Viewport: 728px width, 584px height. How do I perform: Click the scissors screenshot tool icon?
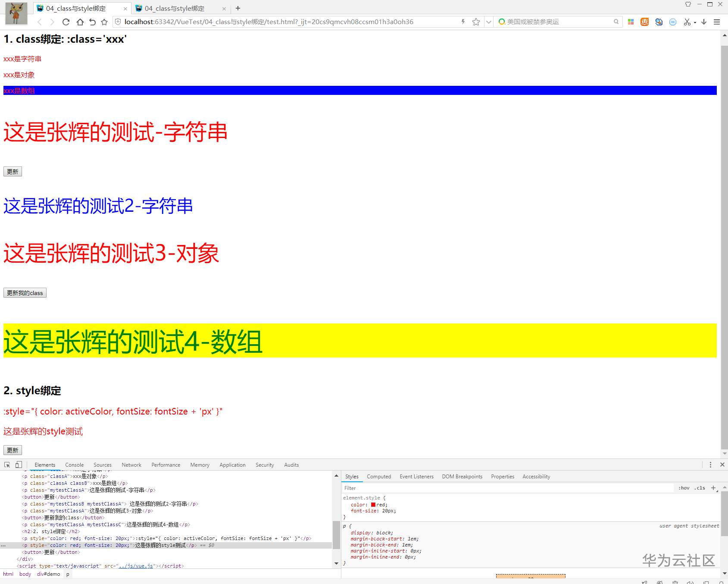(x=687, y=22)
